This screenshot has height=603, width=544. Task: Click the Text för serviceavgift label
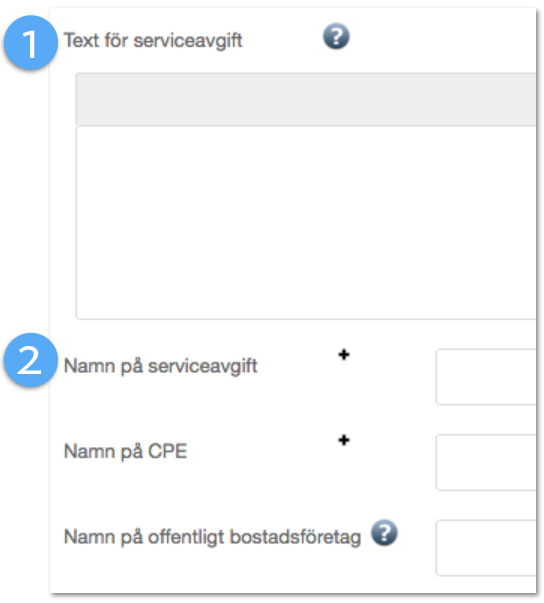153,41
